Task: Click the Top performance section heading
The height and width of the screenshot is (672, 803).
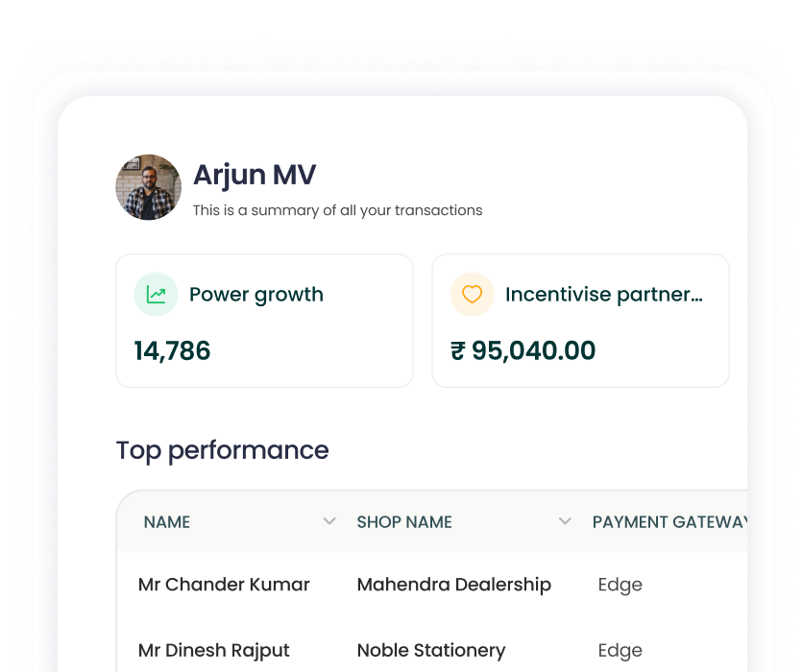Action: [x=222, y=451]
